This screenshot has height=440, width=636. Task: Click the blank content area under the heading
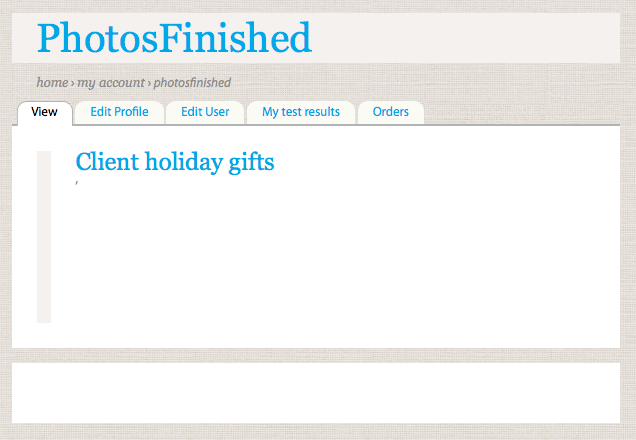(x=330, y=260)
